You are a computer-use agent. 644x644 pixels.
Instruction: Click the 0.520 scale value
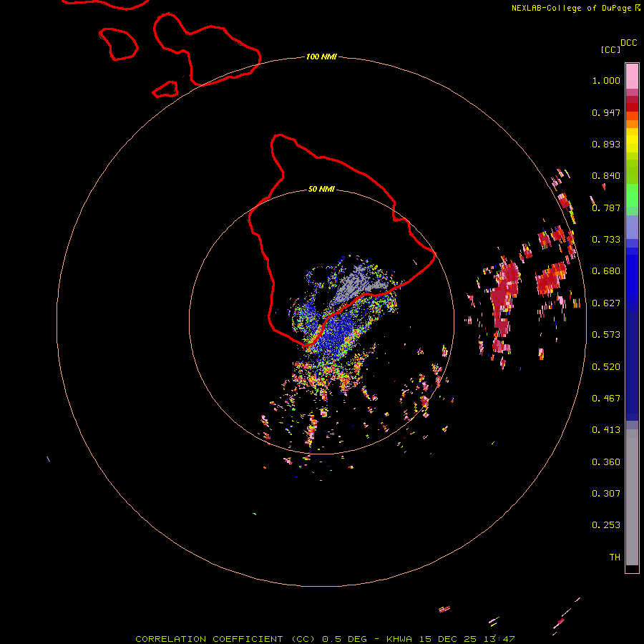tap(606, 367)
